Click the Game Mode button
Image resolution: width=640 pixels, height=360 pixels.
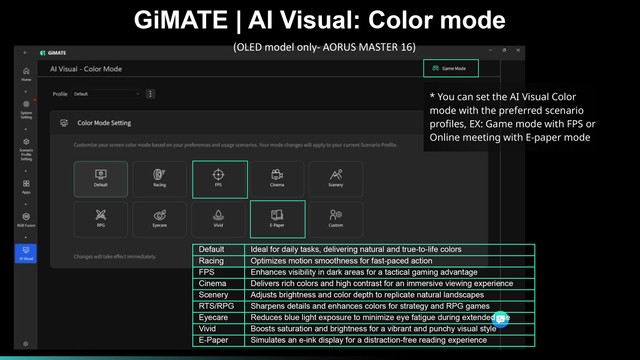pyautogui.click(x=451, y=68)
